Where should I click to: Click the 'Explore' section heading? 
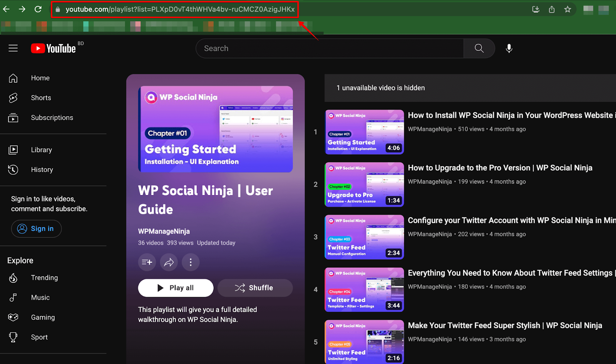20,260
